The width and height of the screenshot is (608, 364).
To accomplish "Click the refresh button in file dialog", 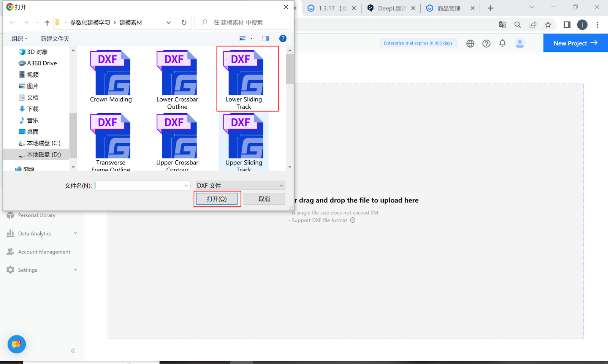I will 184,22.
